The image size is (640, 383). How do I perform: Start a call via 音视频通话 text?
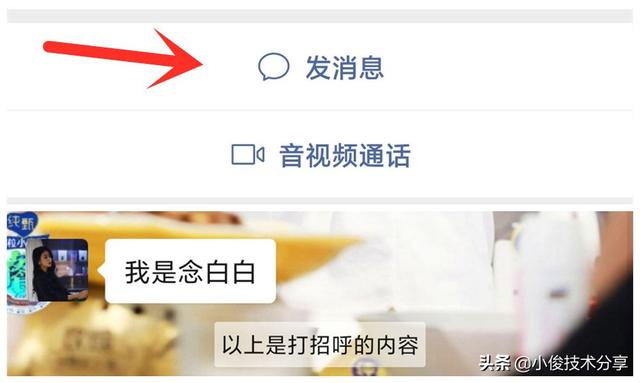(x=345, y=156)
